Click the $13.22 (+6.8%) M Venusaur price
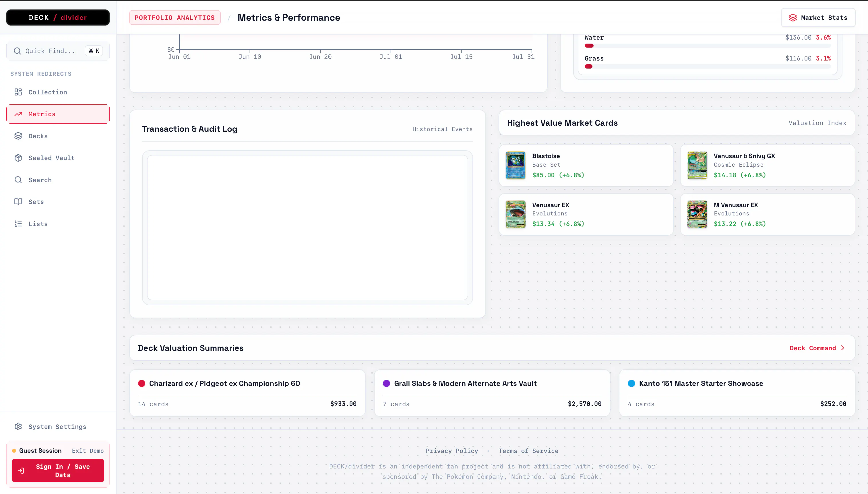Viewport: 868px width, 494px height. point(740,224)
